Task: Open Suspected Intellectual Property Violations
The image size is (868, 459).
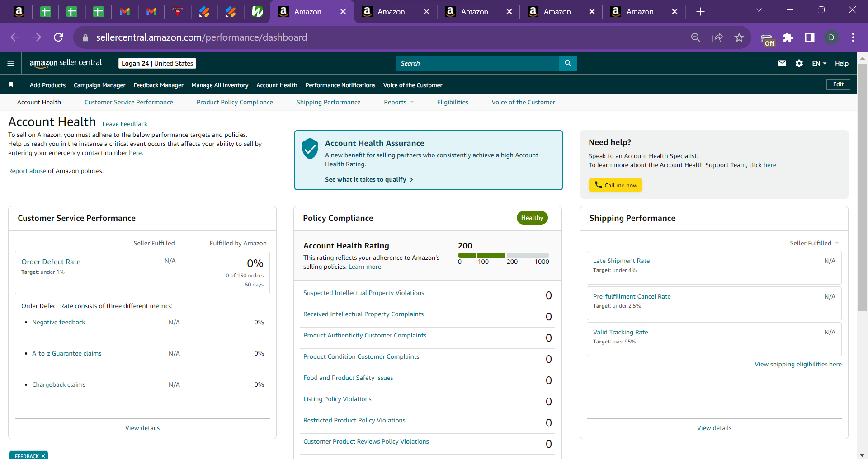Action: pyautogui.click(x=363, y=293)
